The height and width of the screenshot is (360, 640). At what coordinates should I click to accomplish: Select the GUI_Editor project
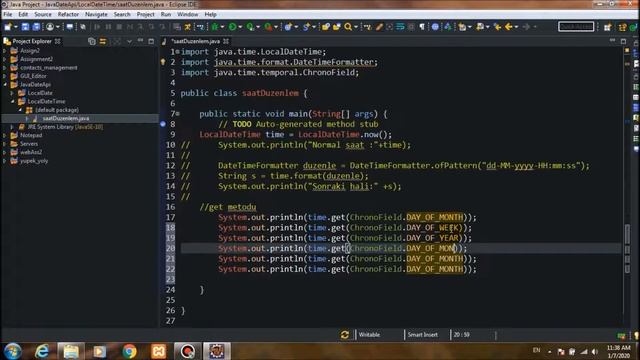click(x=33, y=76)
